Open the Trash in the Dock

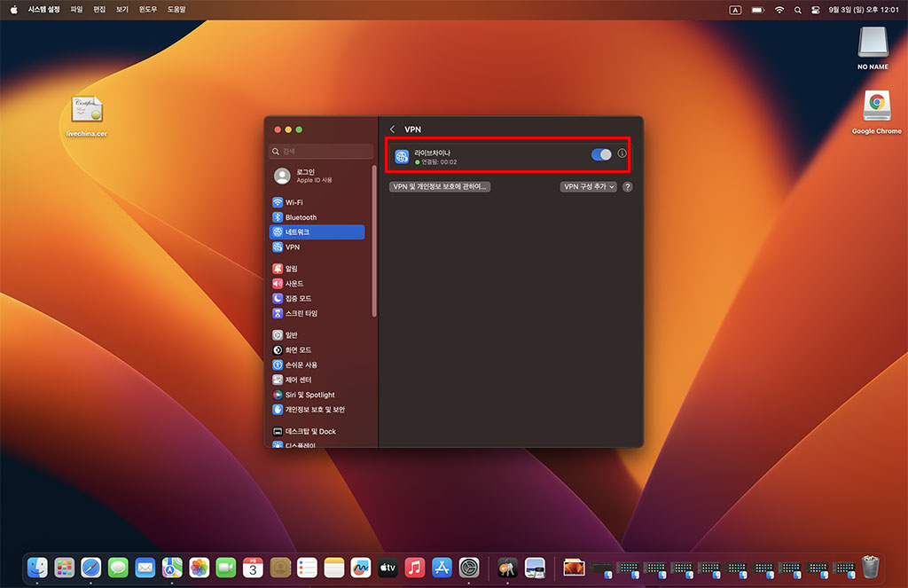tap(871, 567)
